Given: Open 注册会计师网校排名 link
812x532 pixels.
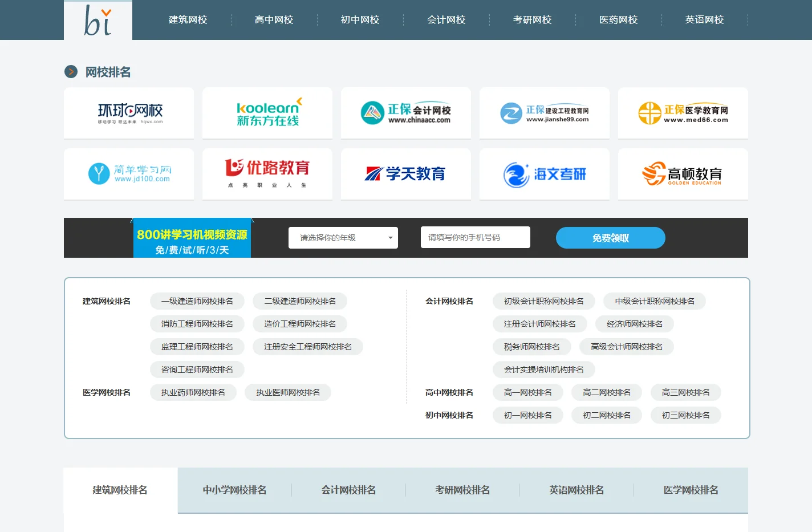Looking at the screenshot, I should point(540,324).
